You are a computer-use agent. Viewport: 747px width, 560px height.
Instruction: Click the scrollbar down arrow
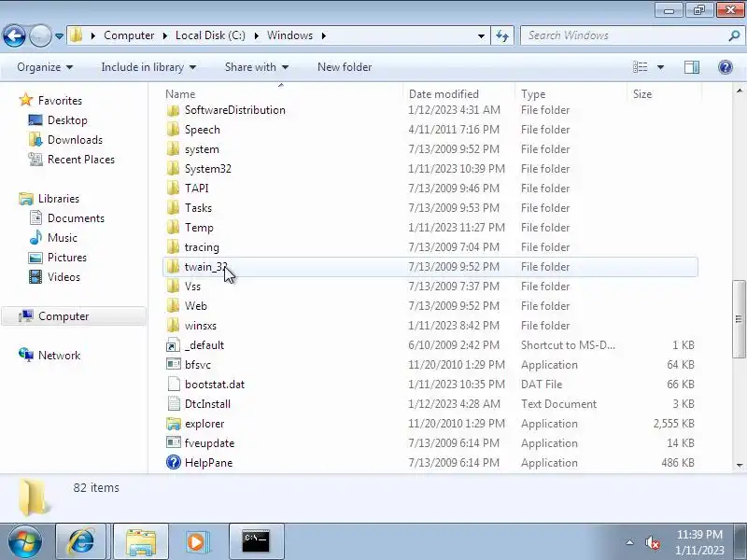pos(739,465)
